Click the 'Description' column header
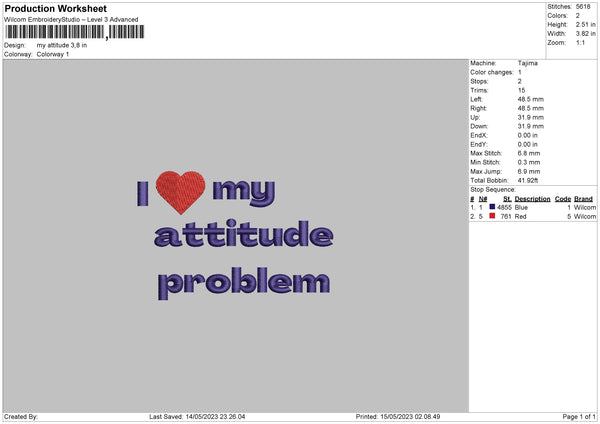Screen dimensions: 600x424 click(x=532, y=199)
